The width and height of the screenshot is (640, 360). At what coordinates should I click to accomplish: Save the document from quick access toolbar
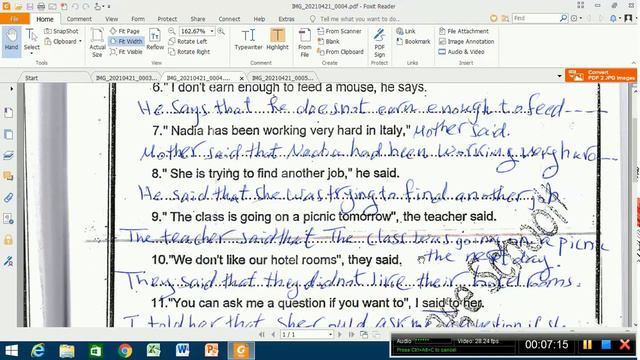tap(29, 6)
